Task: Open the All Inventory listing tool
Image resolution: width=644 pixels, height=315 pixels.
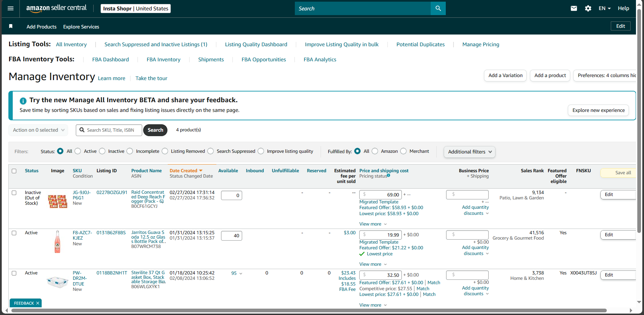Action: point(71,45)
